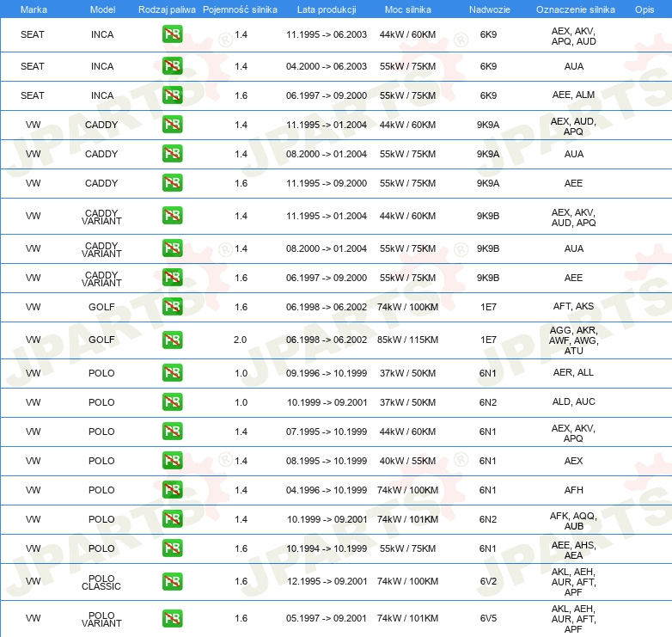This screenshot has height=637, width=672.
Task: Click body code 6V2 cell
Action: click(x=488, y=581)
